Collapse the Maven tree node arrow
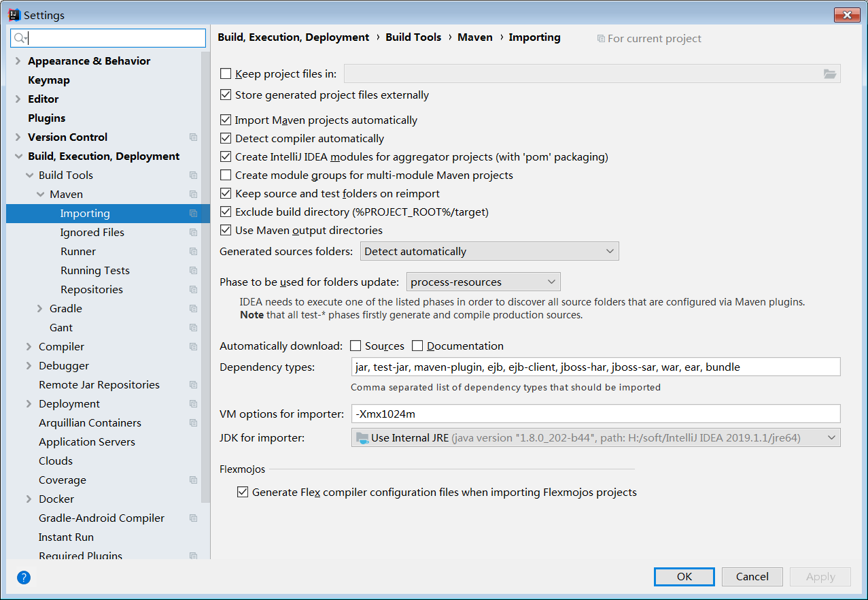This screenshot has width=868, height=600. [x=40, y=195]
